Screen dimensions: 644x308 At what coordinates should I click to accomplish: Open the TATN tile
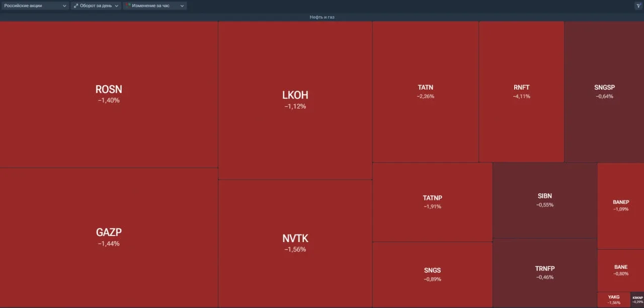pos(425,91)
